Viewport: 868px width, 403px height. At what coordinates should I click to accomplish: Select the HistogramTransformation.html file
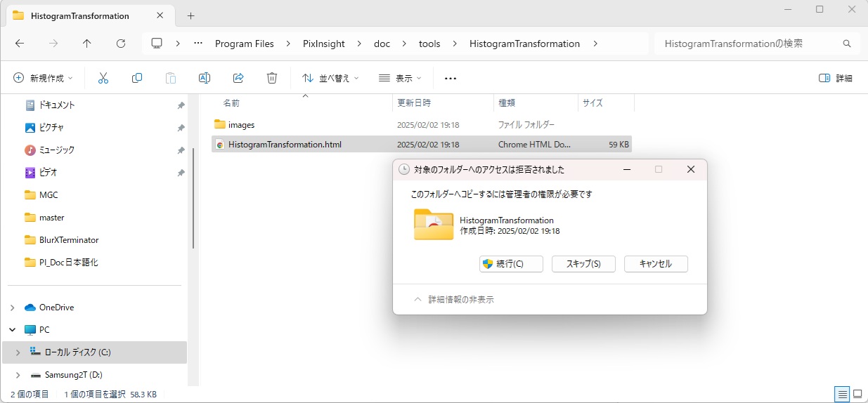tap(422, 145)
